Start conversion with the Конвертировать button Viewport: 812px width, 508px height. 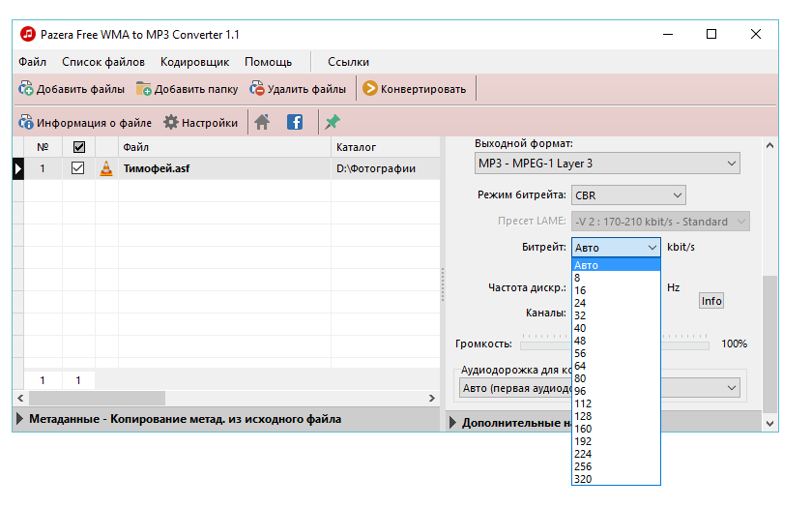(x=415, y=89)
